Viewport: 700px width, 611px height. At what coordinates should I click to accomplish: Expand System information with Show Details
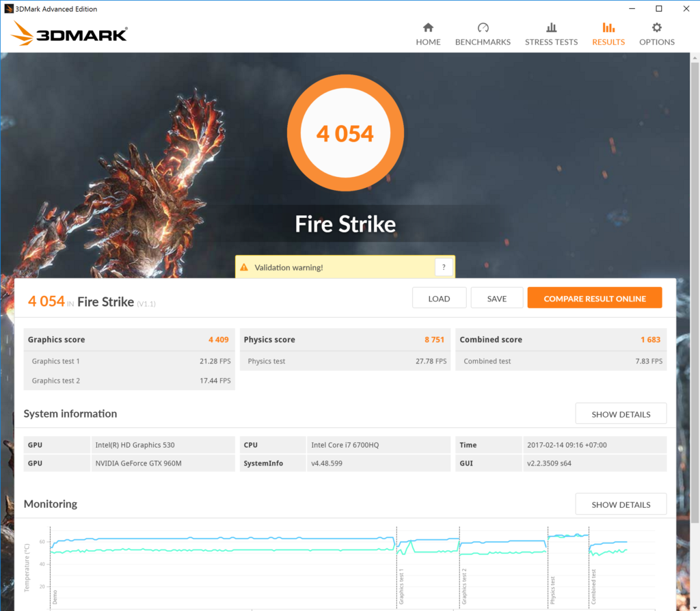[x=620, y=413]
